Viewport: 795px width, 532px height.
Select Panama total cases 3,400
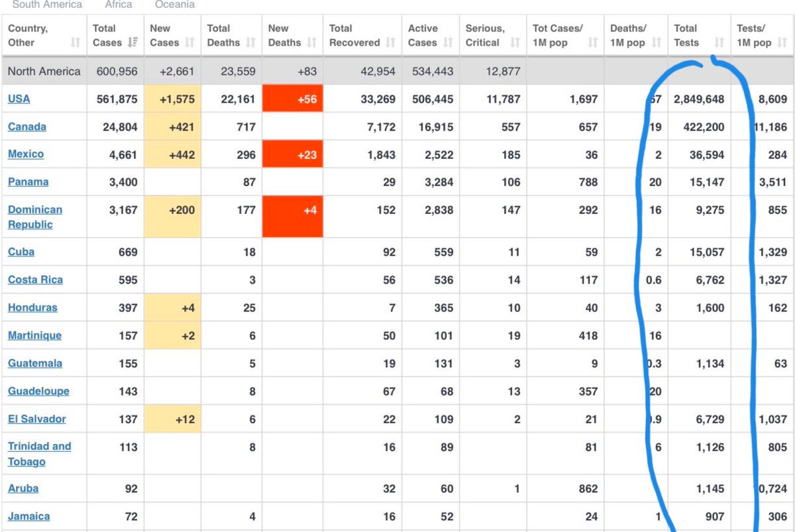[122, 182]
